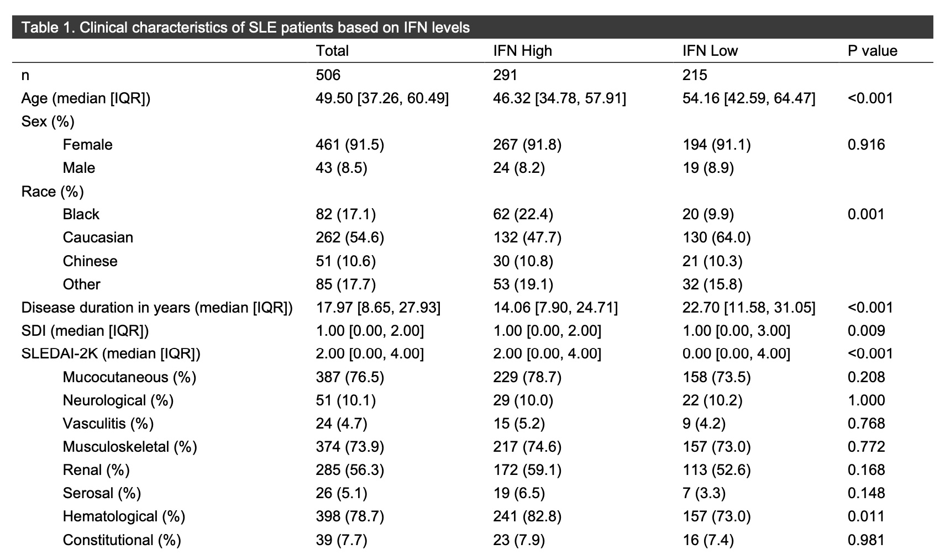Select the Caucasian row label
The image size is (945, 560).
tap(98, 237)
